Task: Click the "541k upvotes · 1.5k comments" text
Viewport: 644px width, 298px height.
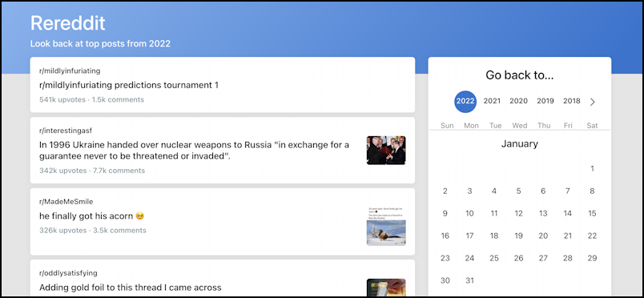Action: [91, 99]
